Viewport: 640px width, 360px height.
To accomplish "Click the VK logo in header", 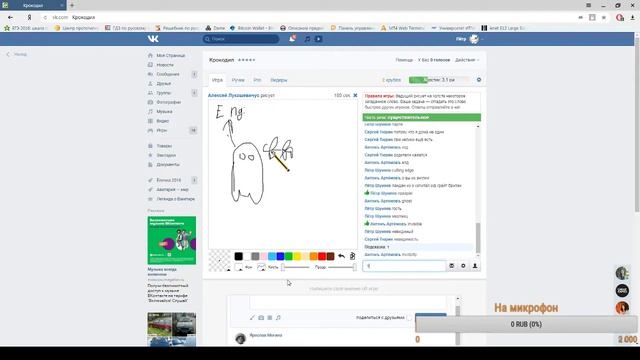I will pos(153,39).
